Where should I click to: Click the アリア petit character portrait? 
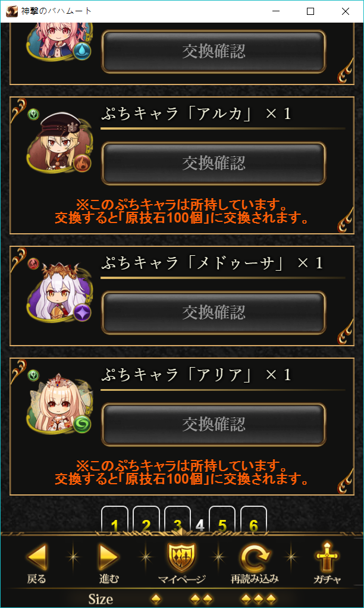pyautogui.click(x=59, y=404)
